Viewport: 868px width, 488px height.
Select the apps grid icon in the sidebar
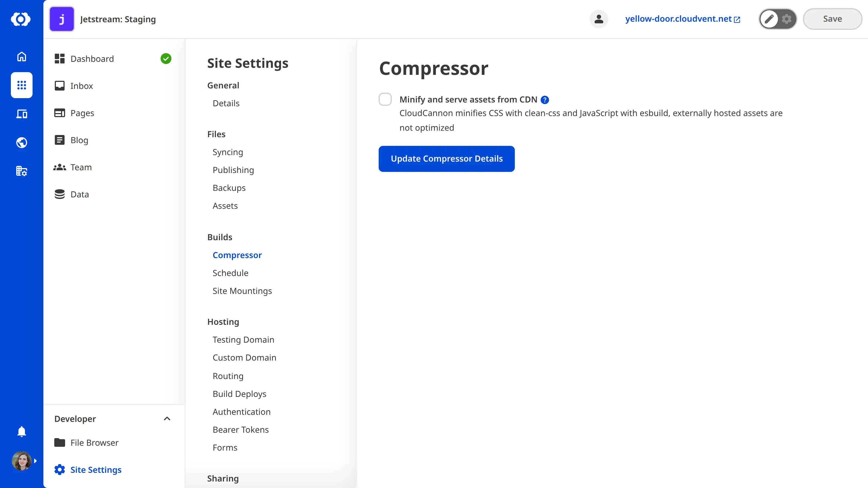coord(21,85)
